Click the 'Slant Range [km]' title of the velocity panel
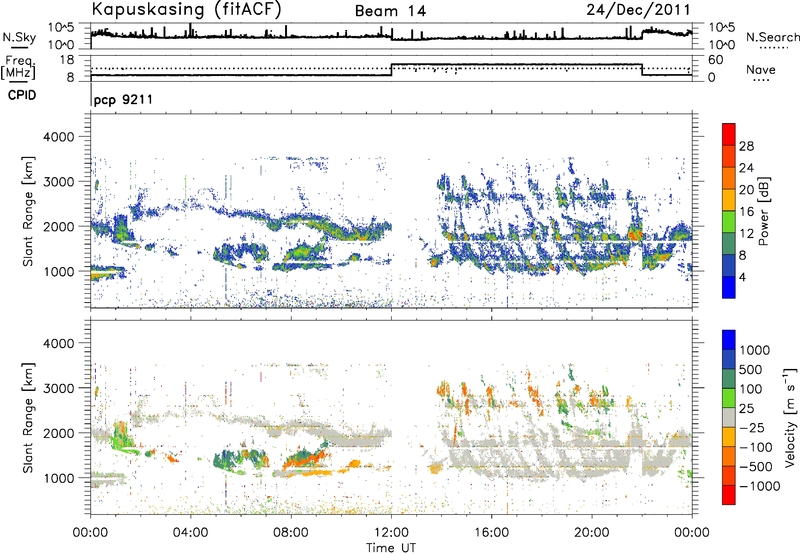 29,417
